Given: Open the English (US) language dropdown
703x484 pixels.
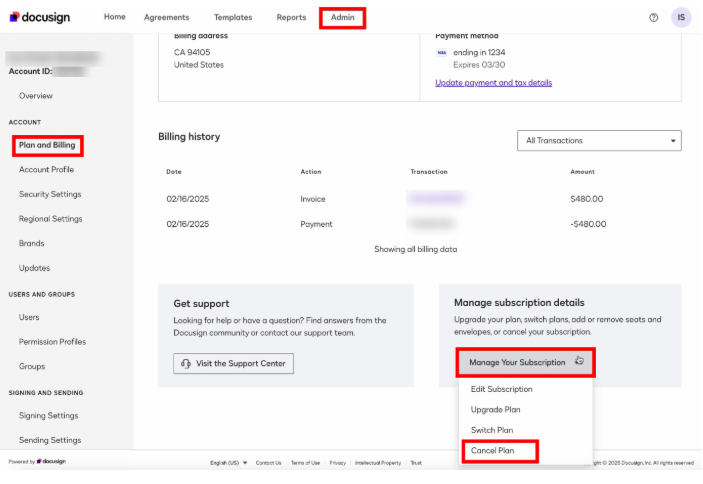Looking at the screenshot, I should [229, 463].
